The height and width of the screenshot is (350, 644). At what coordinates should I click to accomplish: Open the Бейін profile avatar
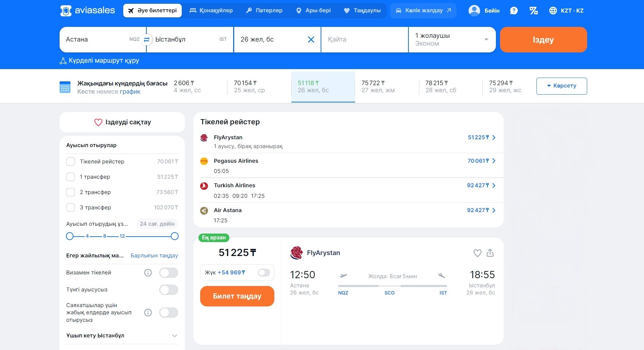(474, 11)
